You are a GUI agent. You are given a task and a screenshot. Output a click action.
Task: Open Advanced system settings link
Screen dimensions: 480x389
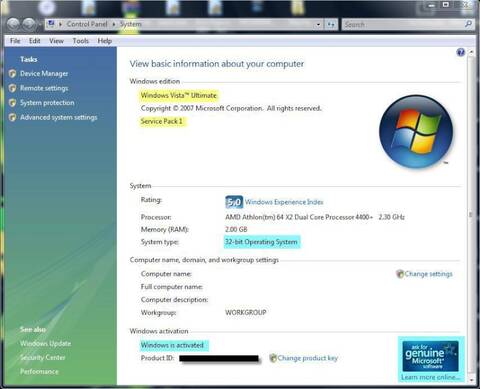[x=59, y=117]
